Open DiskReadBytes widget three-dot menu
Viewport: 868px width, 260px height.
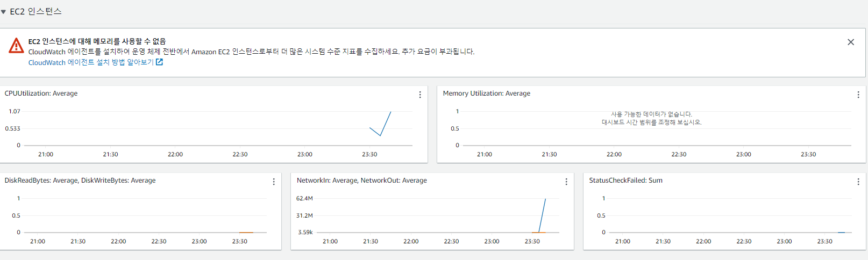click(x=273, y=182)
